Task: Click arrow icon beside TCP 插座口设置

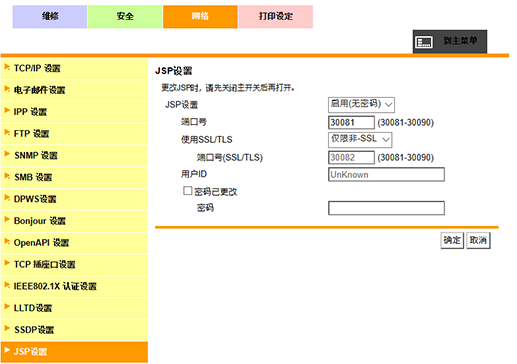Action: click(7, 263)
